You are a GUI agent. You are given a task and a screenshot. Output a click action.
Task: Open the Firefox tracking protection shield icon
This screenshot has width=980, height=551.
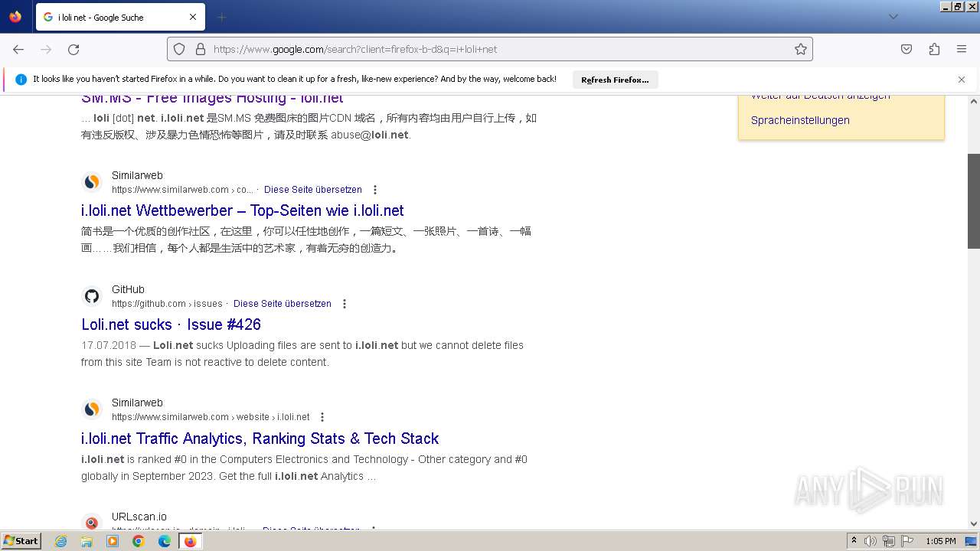point(179,49)
